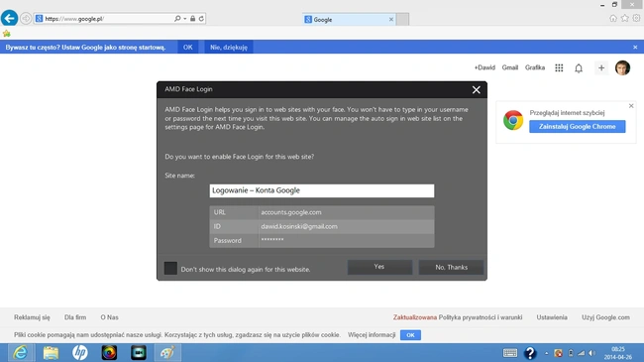Click the volume speaker tray icon
644x362 pixels.
click(591, 353)
